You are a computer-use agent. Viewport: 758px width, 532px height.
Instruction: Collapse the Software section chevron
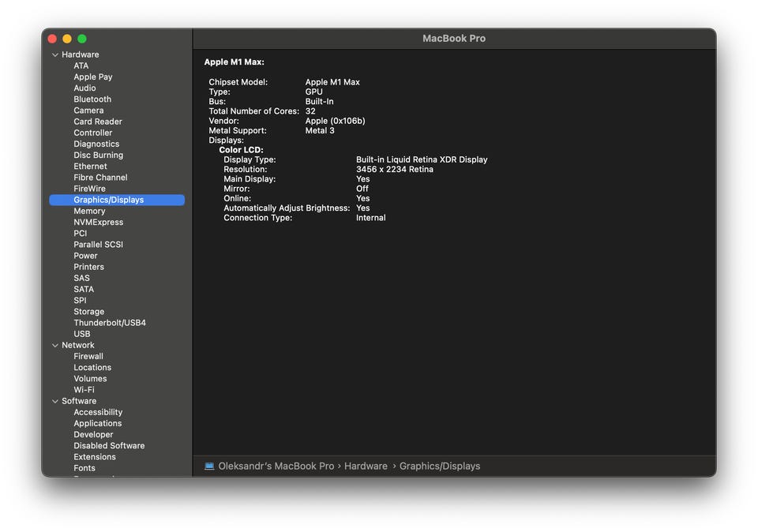point(55,401)
